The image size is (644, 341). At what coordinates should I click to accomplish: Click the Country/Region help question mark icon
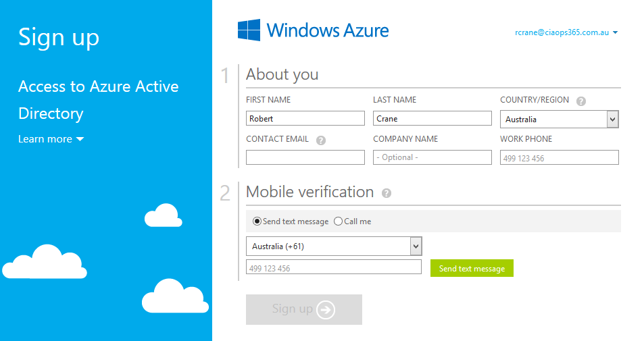pos(581,101)
